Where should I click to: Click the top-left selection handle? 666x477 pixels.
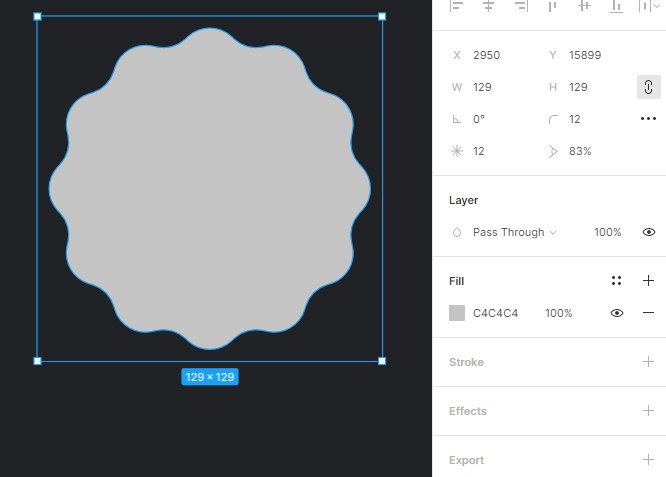pos(37,17)
